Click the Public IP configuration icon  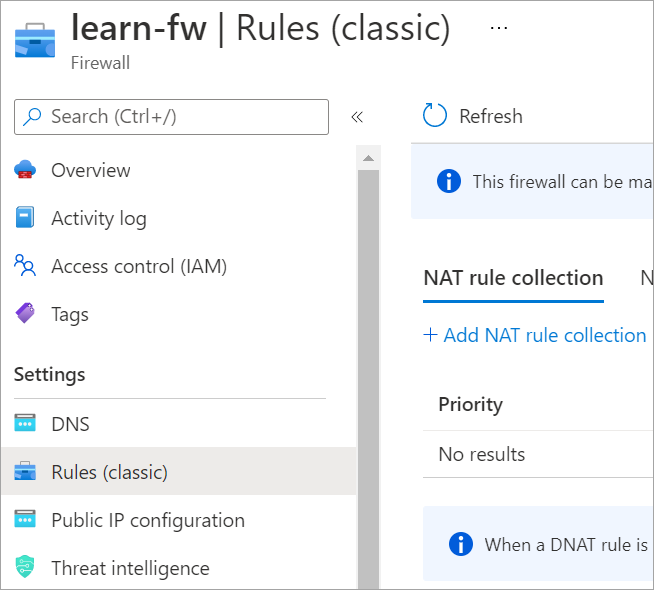(25, 519)
